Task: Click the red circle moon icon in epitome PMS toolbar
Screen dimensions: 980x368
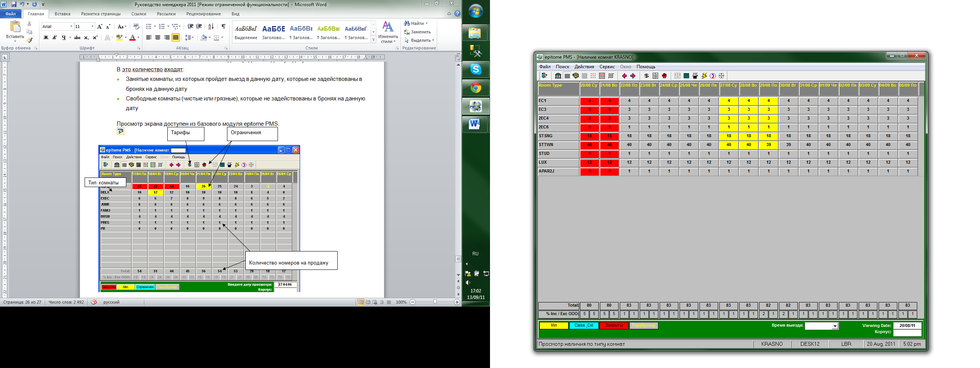Action: click(713, 76)
